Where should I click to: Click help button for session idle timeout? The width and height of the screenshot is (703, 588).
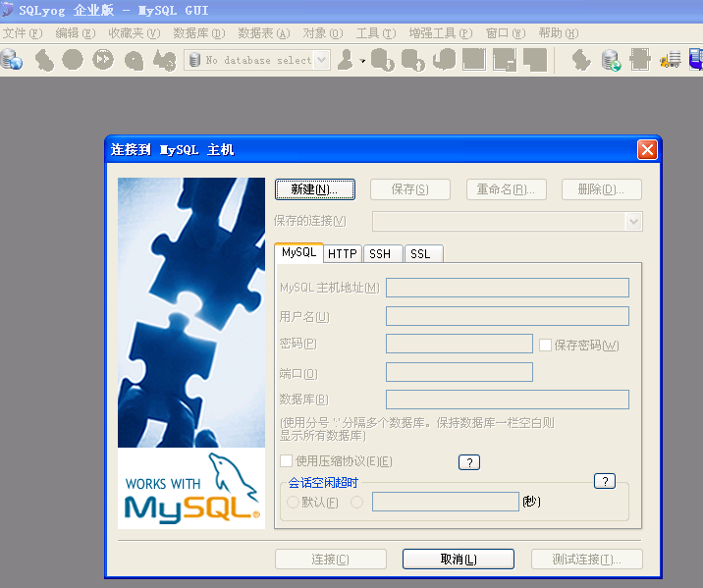(605, 481)
